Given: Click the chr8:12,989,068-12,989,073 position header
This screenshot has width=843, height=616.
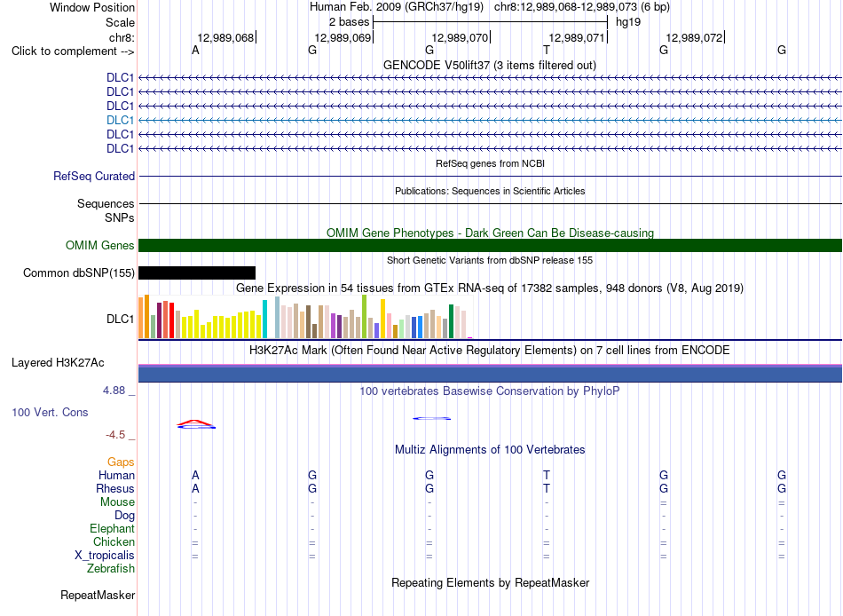Looking at the screenshot, I should click(582, 7).
